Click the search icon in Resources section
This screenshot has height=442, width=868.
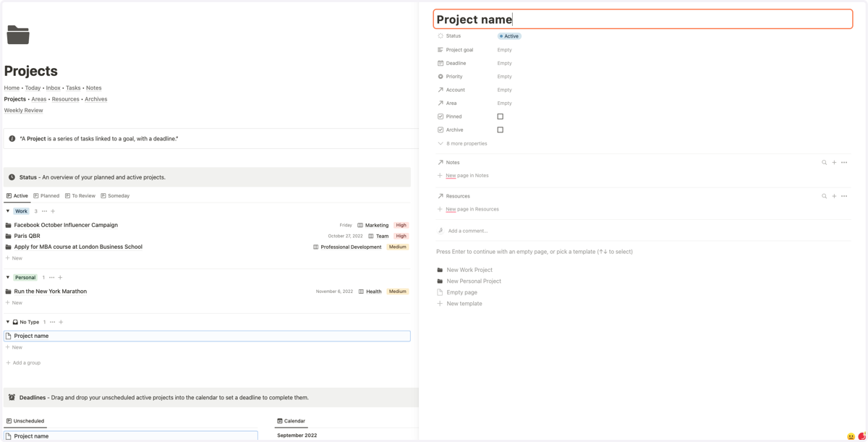tap(824, 196)
